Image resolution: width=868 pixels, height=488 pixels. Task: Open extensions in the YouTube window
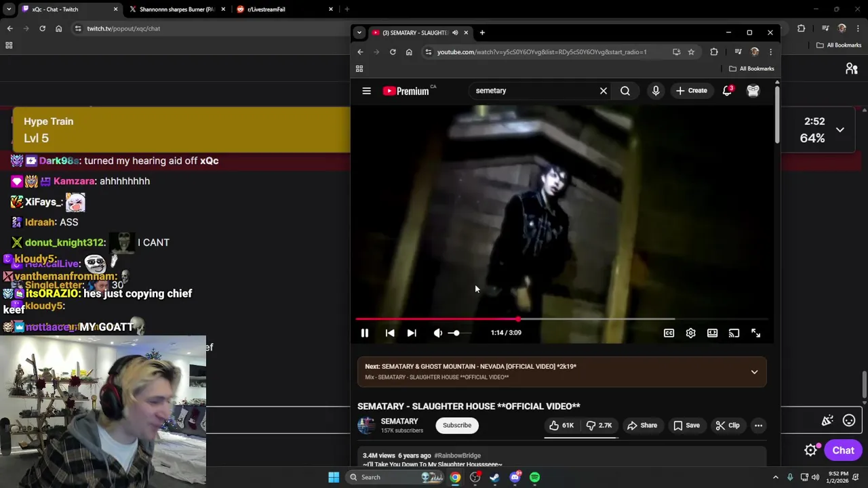click(713, 52)
